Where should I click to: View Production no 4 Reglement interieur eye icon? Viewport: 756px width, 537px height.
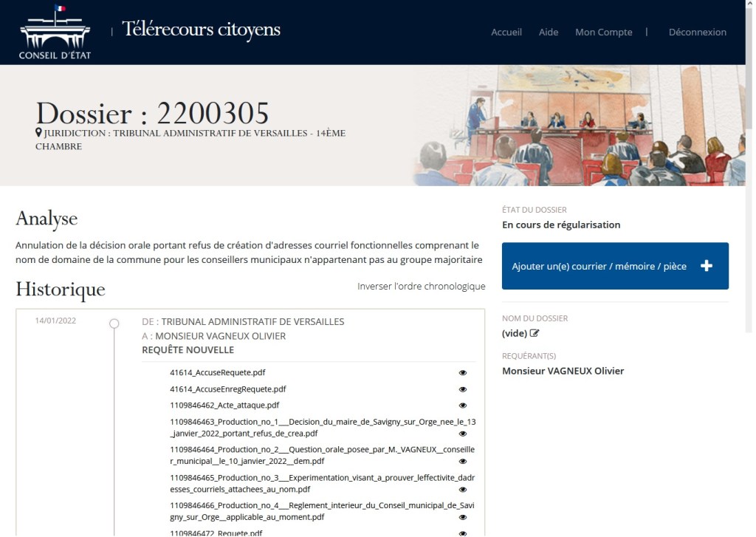pos(463,518)
